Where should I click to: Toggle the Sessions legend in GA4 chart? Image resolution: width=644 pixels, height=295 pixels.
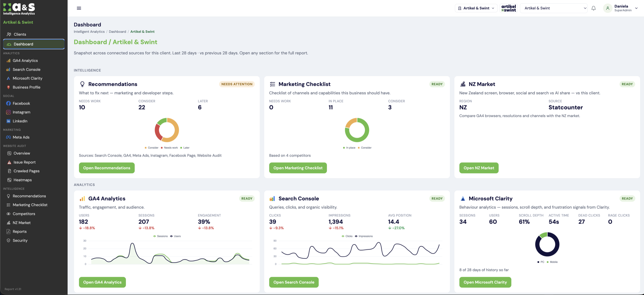click(160, 236)
